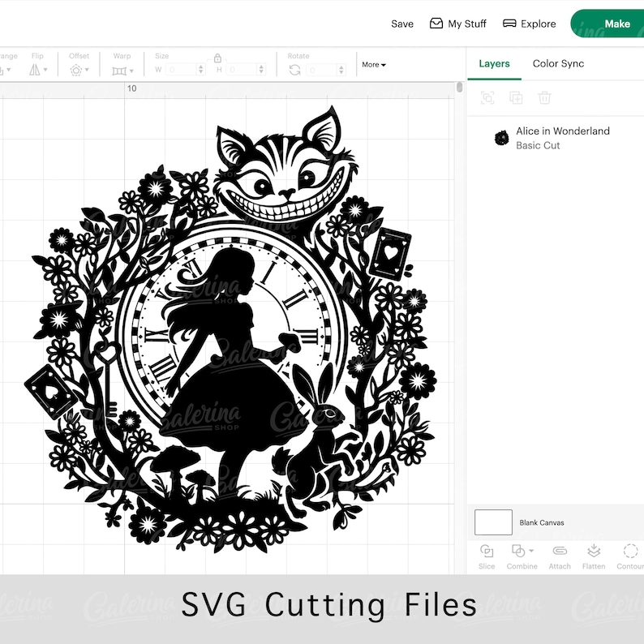Click the Slice tool icon
This screenshot has width=644, height=644.
[x=487, y=551]
